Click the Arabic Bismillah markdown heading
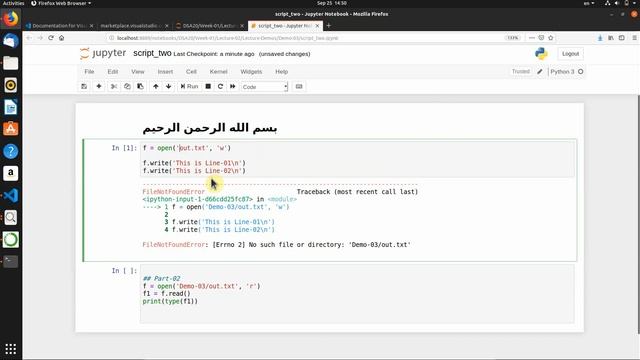 click(210, 128)
